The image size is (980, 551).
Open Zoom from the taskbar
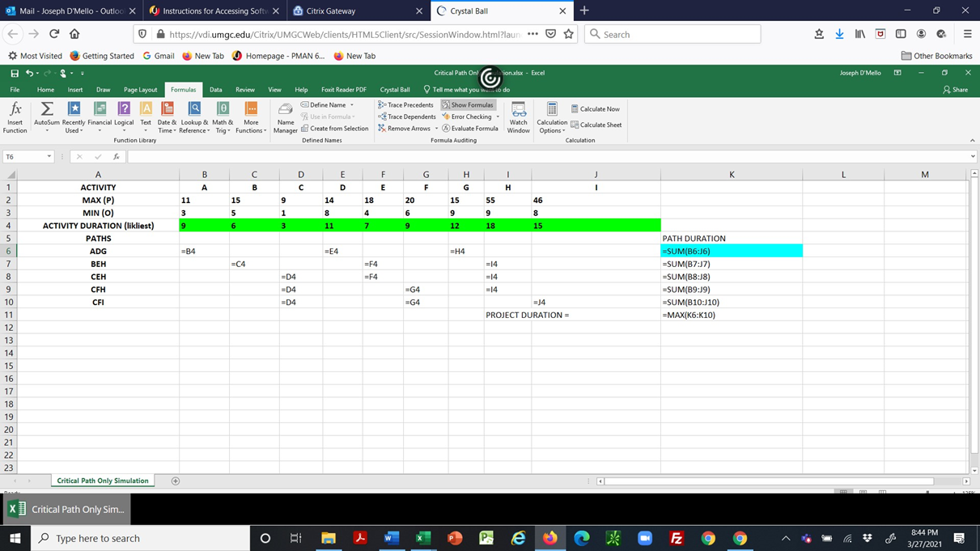pos(645,538)
